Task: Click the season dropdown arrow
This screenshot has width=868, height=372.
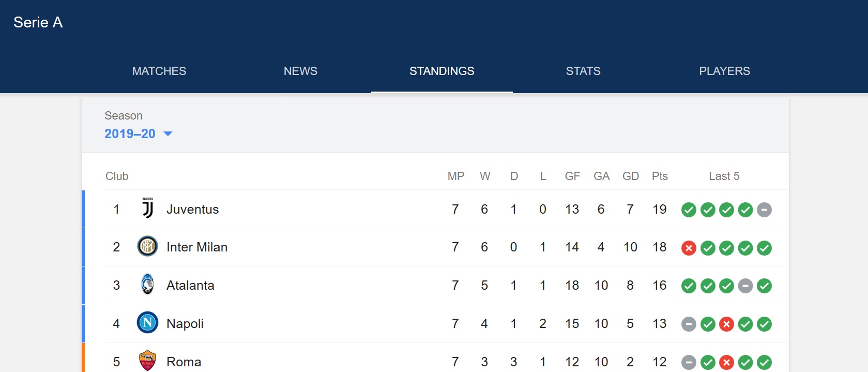Action: (x=167, y=134)
